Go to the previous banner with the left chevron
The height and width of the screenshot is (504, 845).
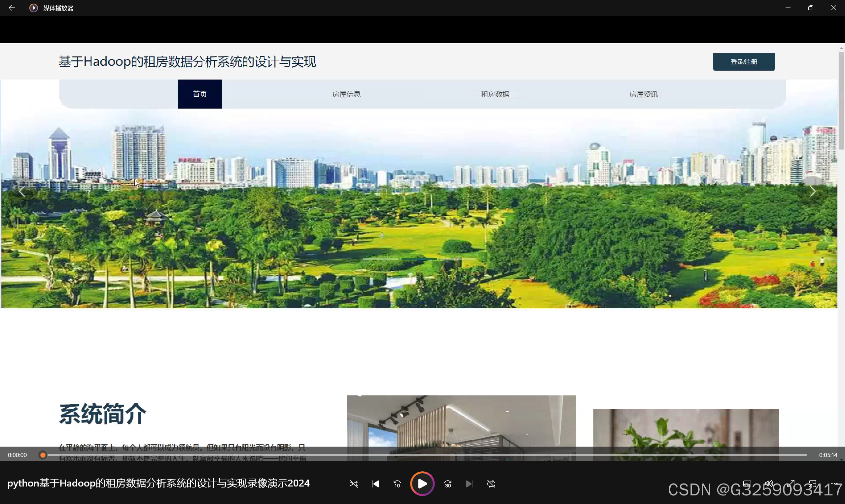(22, 192)
